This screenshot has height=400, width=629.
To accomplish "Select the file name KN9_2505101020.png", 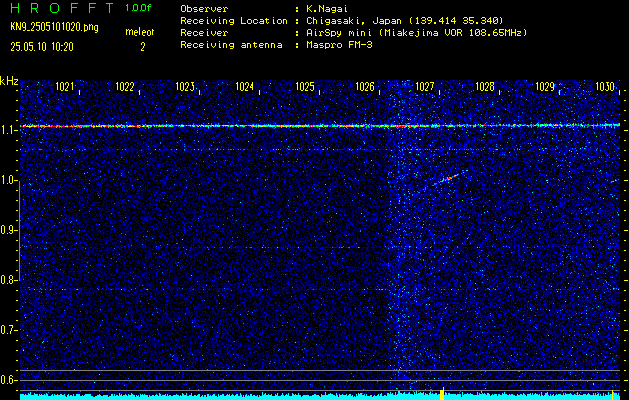I will [54, 27].
